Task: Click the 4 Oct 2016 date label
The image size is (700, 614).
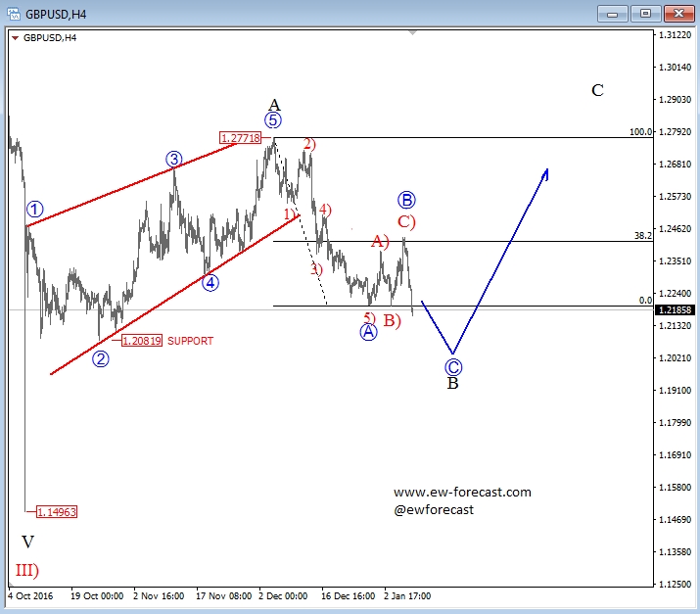Action: click(x=30, y=596)
